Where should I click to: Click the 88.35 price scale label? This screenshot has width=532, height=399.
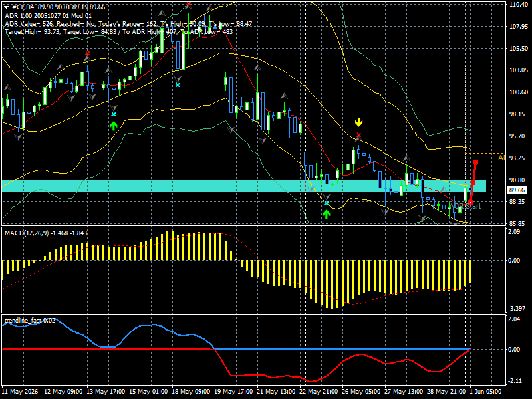pyautogui.click(x=519, y=202)
